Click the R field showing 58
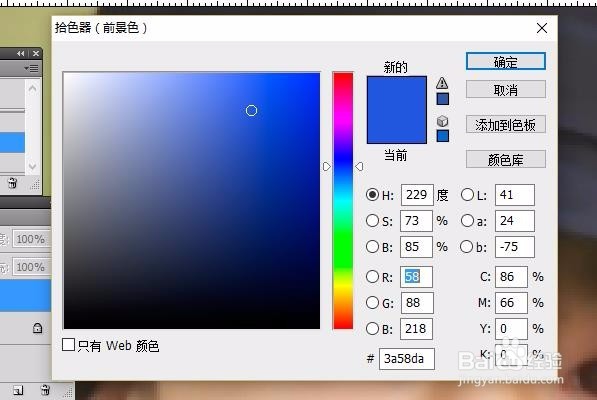597x400 pixels. tap(416, 277)
